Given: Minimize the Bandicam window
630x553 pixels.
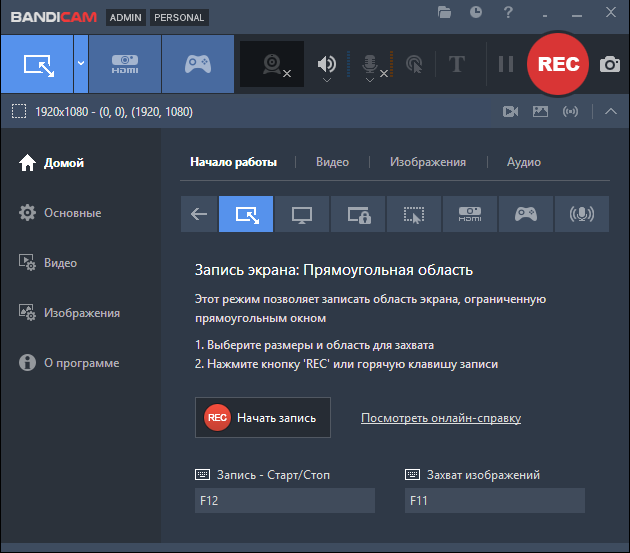Looking at the screenshot, I should (x=577, y=15).
